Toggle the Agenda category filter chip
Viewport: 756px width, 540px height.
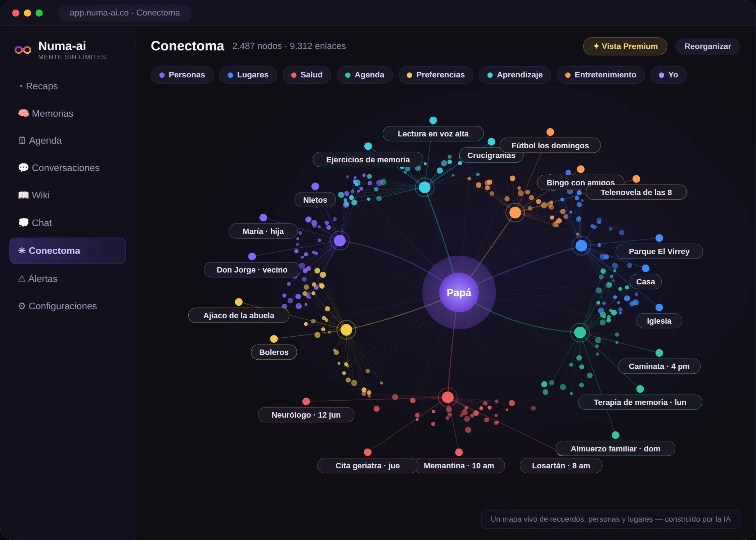365,75
